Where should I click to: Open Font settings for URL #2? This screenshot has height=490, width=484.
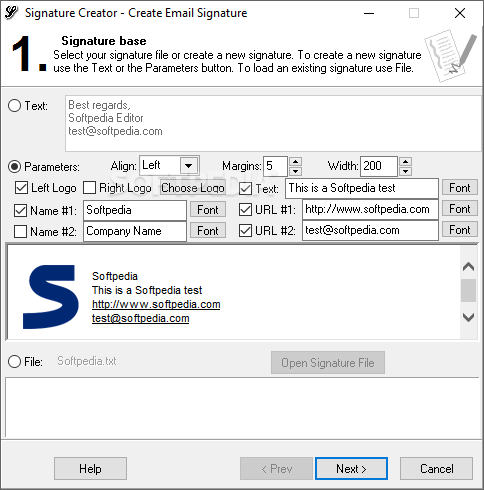point(460,230)
